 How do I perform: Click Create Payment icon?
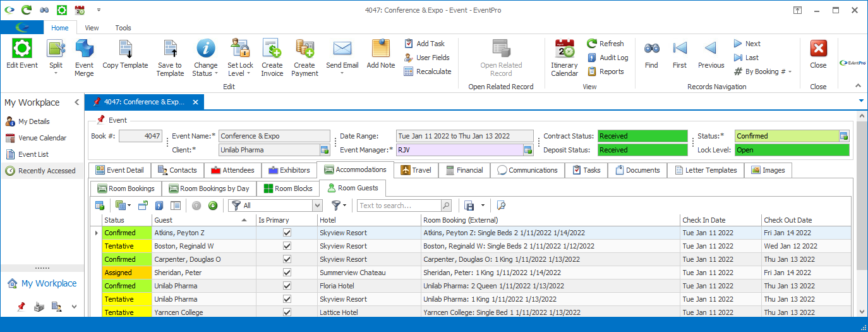(304, 49)
